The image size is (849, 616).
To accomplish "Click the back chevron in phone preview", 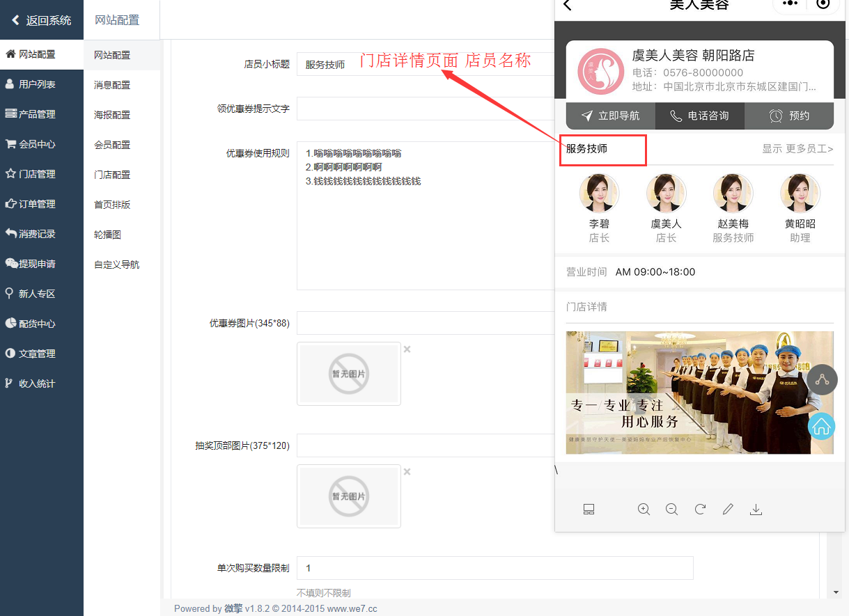I will (x=567, y=5).
